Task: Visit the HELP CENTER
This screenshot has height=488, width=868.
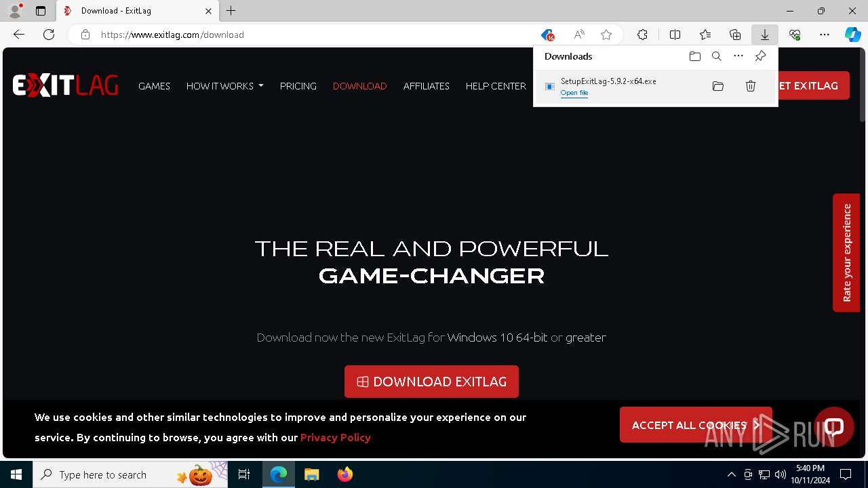Action: point(496,86)
